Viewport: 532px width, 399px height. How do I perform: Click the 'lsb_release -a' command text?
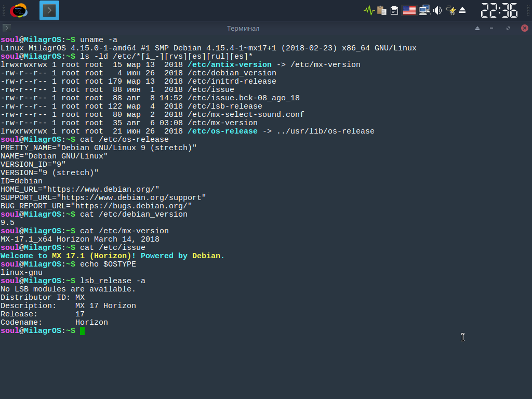click(x=113, y=281)
